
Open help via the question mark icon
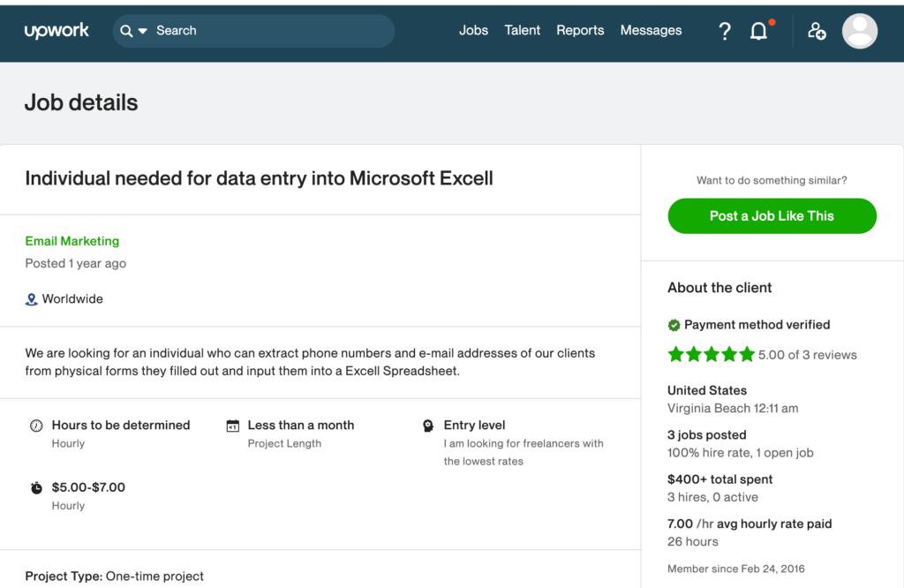tap(725, 31)
